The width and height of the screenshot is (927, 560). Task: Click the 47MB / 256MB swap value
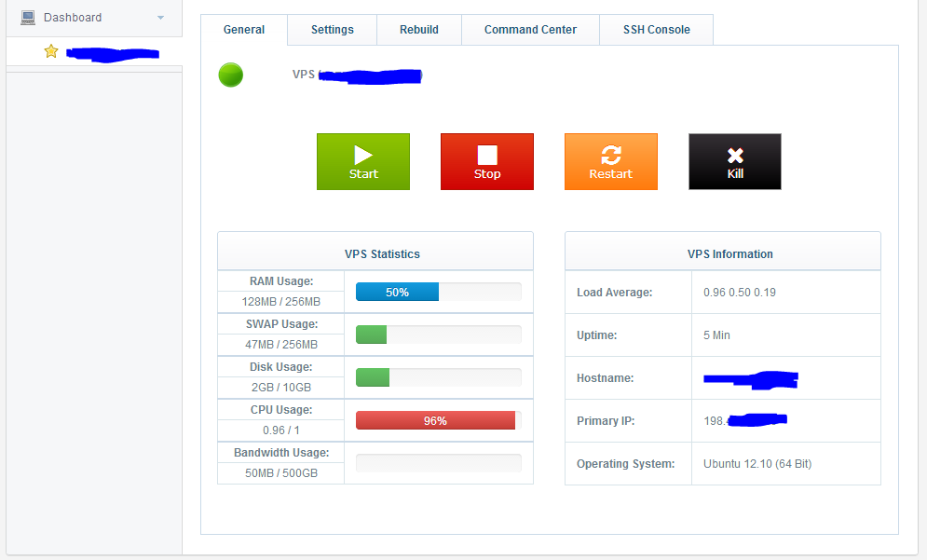[280, 344]
